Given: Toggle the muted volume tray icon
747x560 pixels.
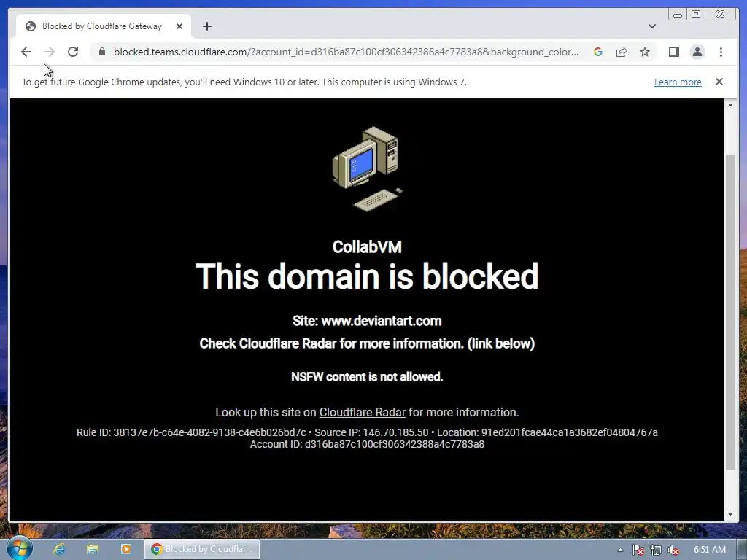Looking at the screenshot, I should point(673,550).
